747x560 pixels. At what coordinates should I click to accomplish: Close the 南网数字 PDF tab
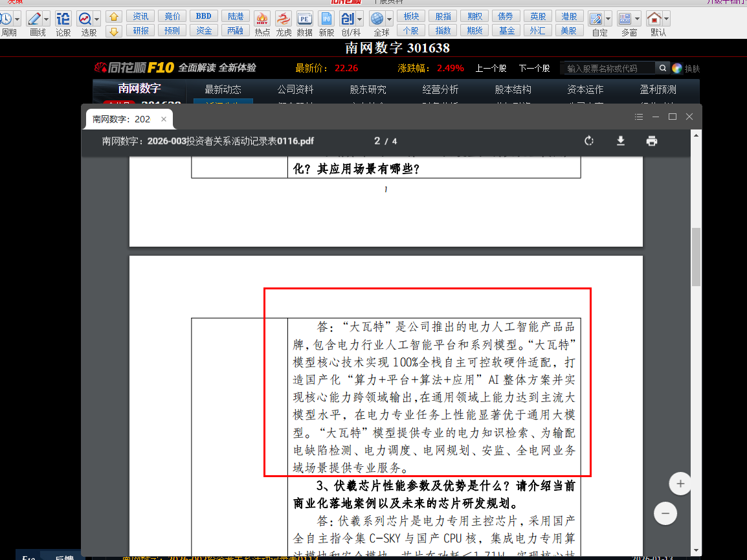tap(163, 119)
